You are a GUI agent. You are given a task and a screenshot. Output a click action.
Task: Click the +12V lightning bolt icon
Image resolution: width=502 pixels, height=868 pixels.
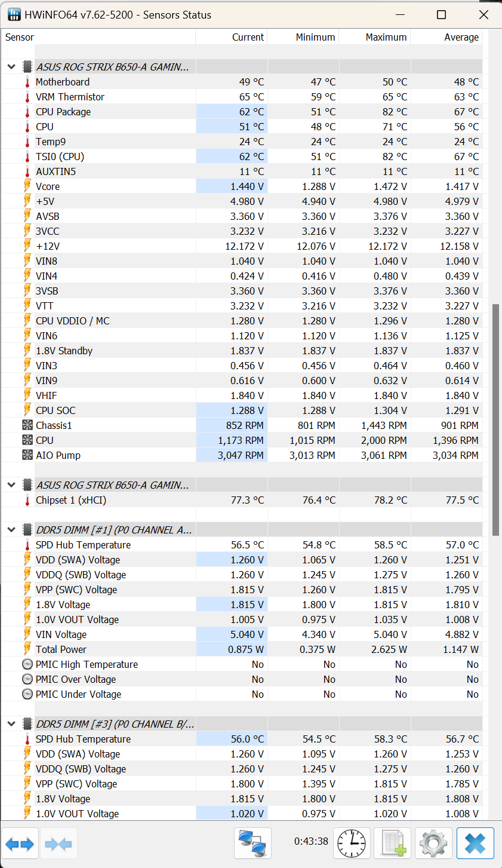point(27,246)
